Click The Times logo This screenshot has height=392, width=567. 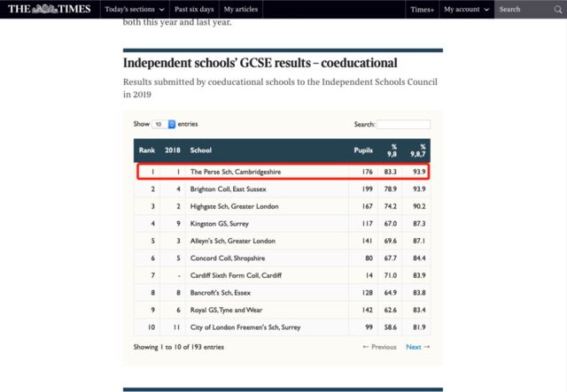[49, 9]
